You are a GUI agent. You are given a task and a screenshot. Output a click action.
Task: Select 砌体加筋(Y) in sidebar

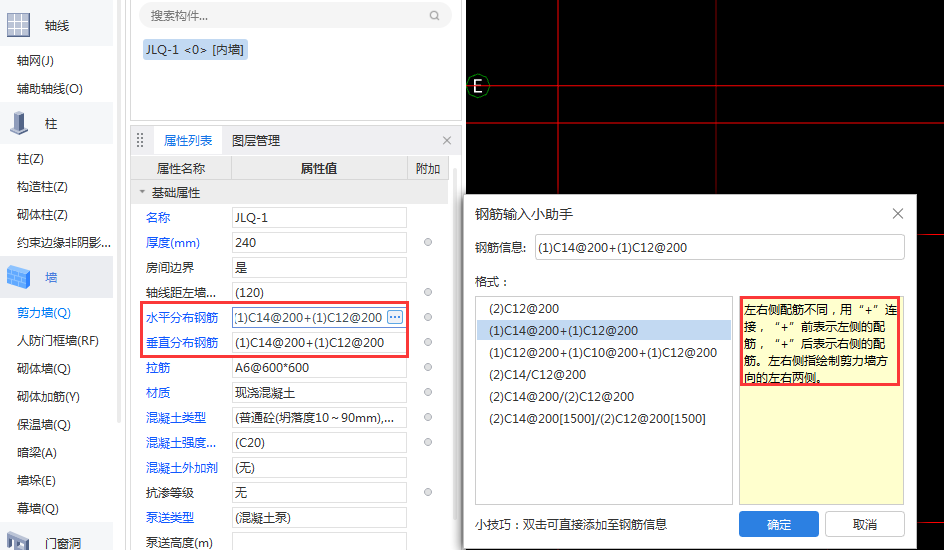pos(48,397)
